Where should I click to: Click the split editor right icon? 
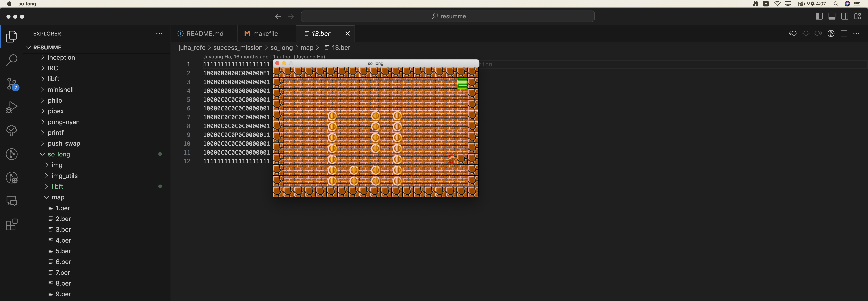[x=844, y=33]
